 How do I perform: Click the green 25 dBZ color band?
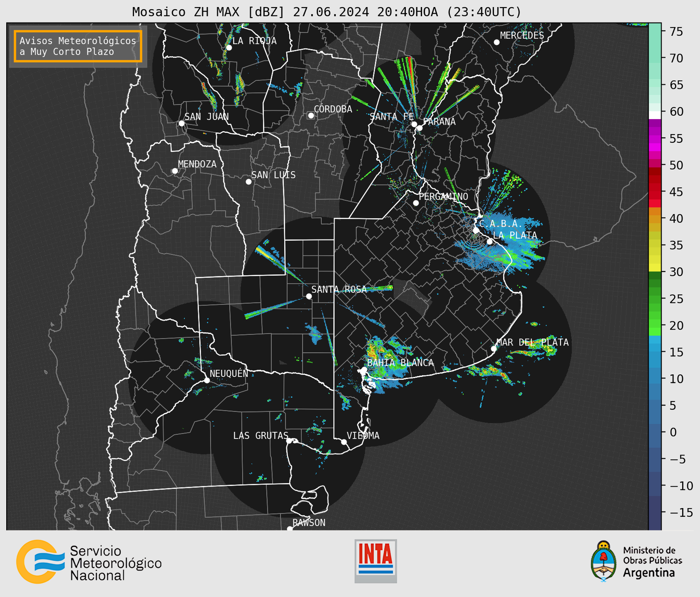[x=655, y=299]
